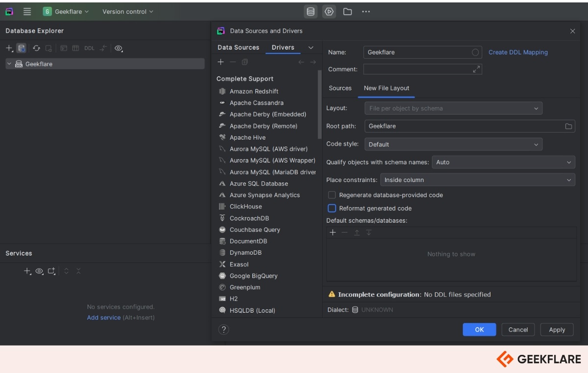Open the Code style dropdown
Viewport: 588px width, 373px height.
point(453,144)
